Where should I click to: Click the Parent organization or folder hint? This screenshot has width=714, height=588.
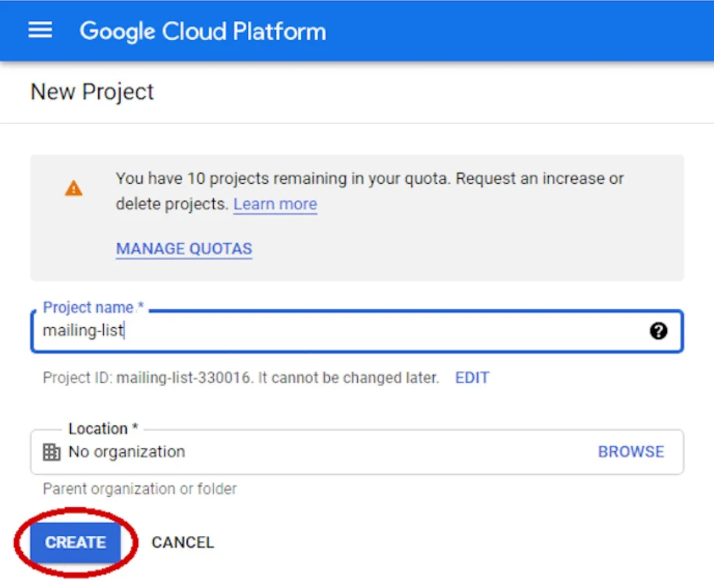(140, 489)
